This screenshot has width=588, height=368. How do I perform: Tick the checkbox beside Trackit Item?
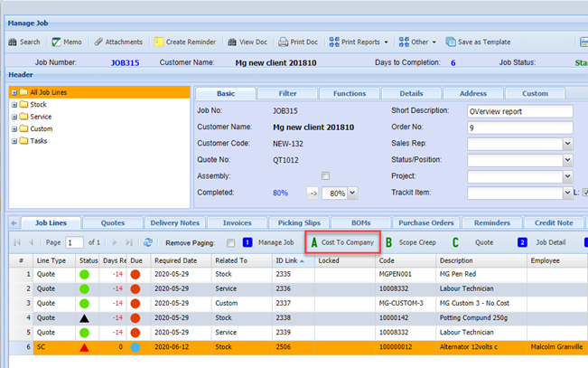pos(584,193)
